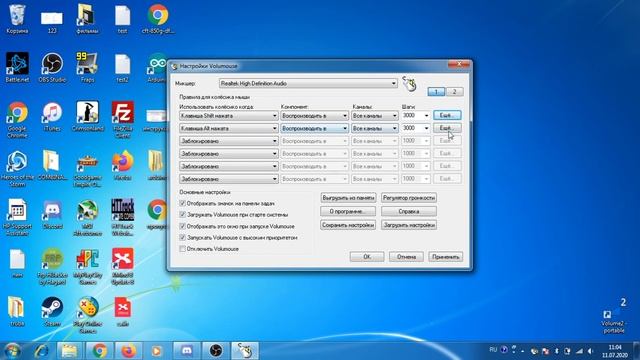Viewport: 640px width, 360px height.
Task: Open second row steps dropdown showing 3000
Action: click(x=416, y=128)
